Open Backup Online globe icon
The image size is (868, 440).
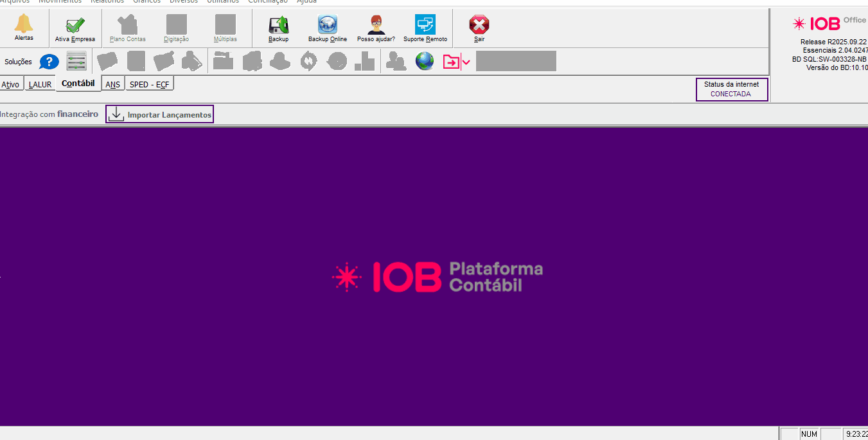(x=327, y=26)
